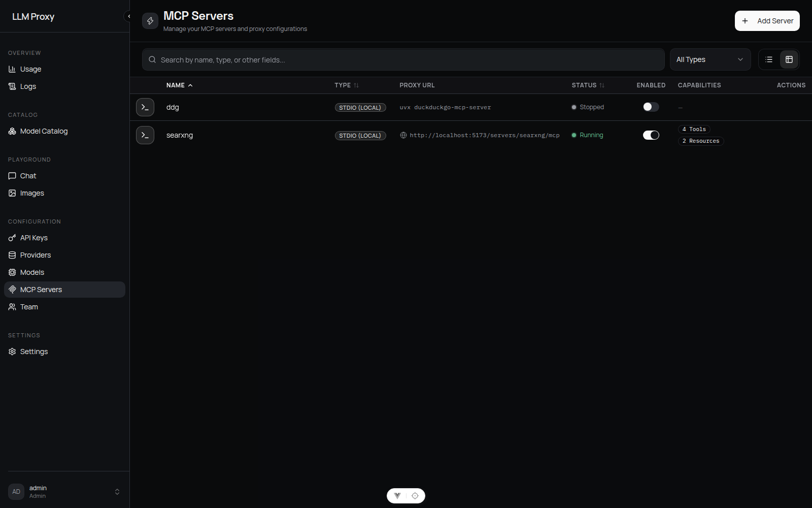Navigate to API Keys

click(x=64, y=238)
